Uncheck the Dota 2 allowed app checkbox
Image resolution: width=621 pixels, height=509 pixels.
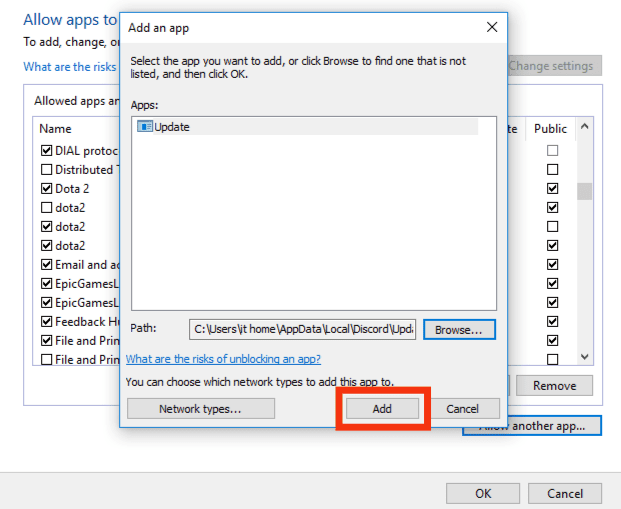click(46, 189)
